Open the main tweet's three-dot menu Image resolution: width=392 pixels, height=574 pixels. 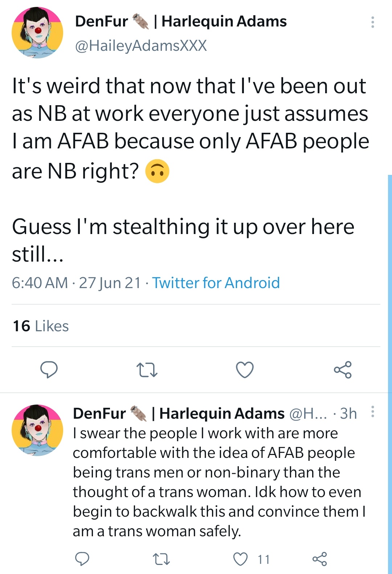coord(372,22)
